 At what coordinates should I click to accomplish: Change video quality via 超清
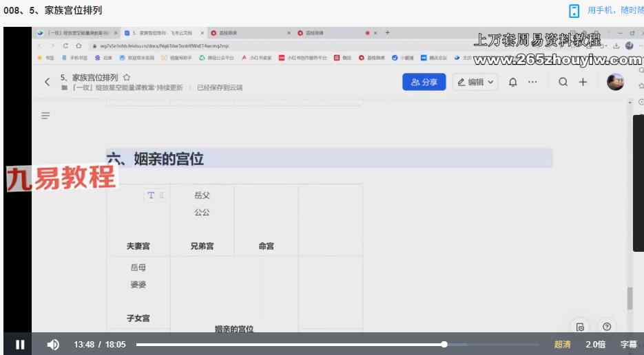pyautogui.click(x=562, y=345)
